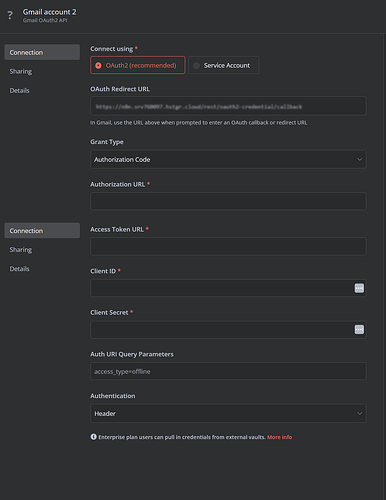Click the password manager icon in Client Secret
386x500 pixels.
[x=359, y=330]
